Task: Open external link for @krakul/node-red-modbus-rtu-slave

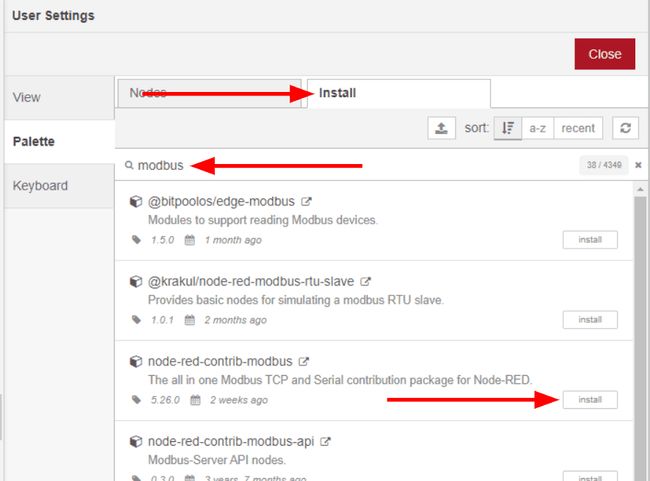Action: coord(366,281)
